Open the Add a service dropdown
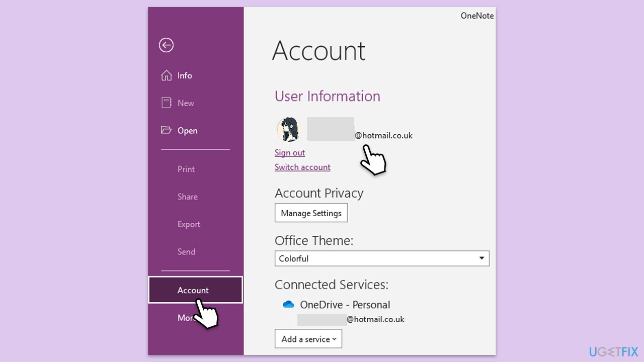The image size is (644, 362). pos(308,339)
